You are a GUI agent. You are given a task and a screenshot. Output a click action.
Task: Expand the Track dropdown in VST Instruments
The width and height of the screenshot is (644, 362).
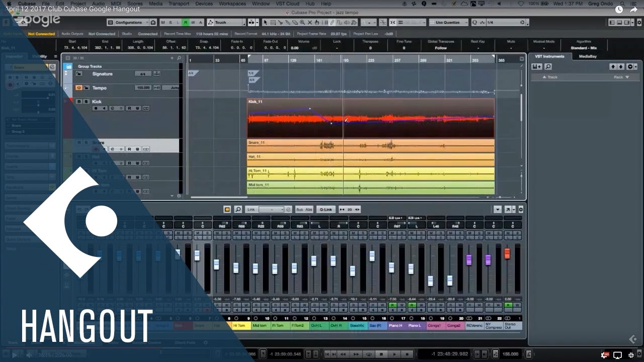point(550,77)
